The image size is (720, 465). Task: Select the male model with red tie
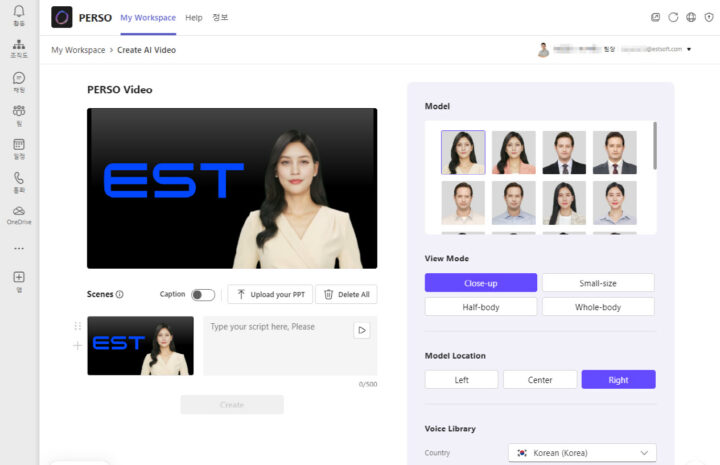pyautogui.click(x=614, y=152)
